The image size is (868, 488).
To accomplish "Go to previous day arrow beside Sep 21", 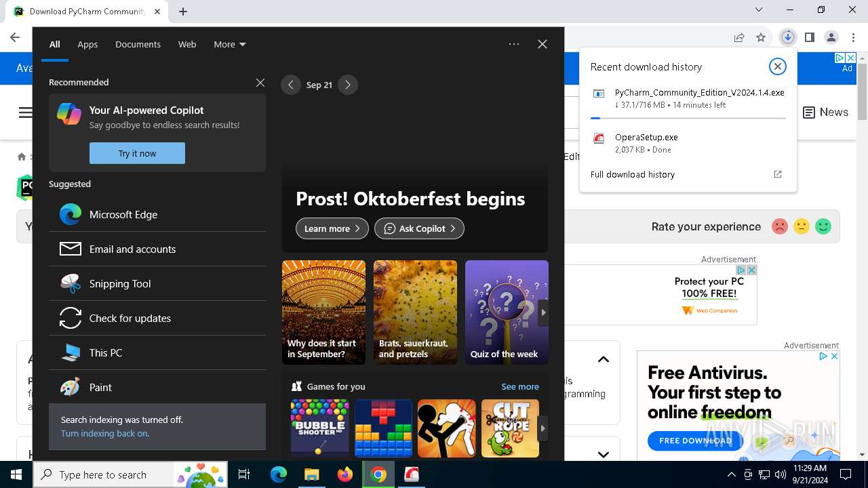I will coord(290,85).
